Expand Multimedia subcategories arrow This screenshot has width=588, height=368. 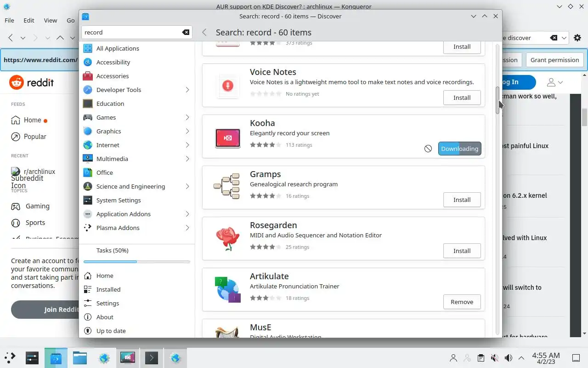pyautogui.click(x=187, y=159)
